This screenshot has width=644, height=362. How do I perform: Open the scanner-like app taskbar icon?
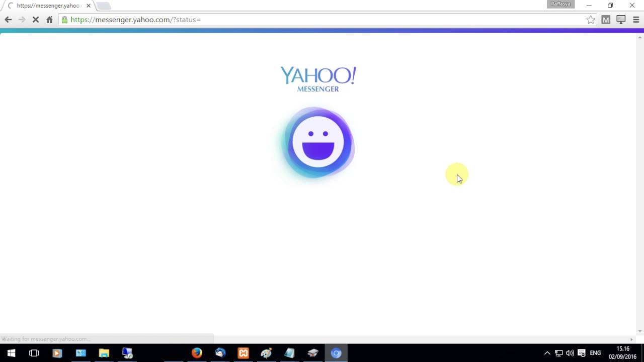pyautogui.click(x=312, y=353)
